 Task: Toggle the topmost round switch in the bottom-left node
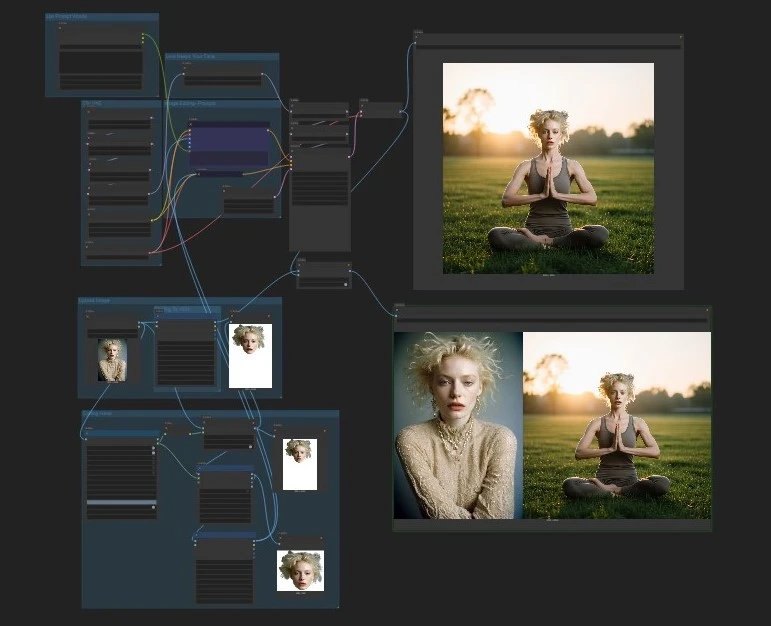coord(153,450)
